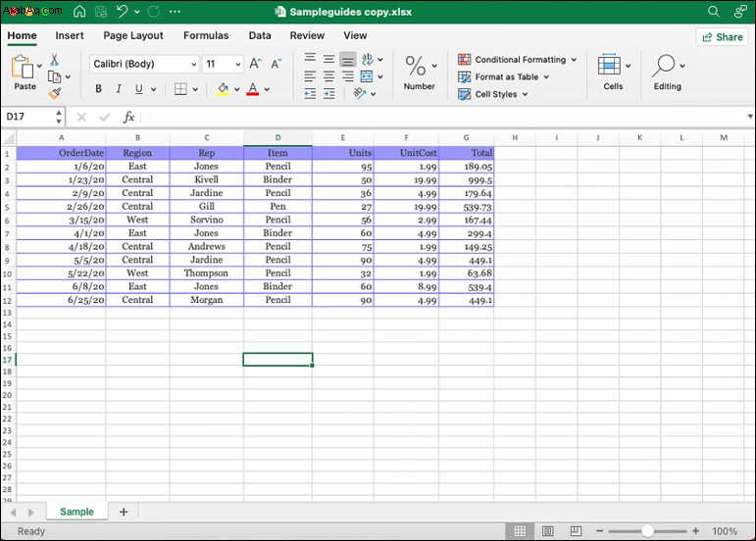Select Top Align icon

[310, 58]
